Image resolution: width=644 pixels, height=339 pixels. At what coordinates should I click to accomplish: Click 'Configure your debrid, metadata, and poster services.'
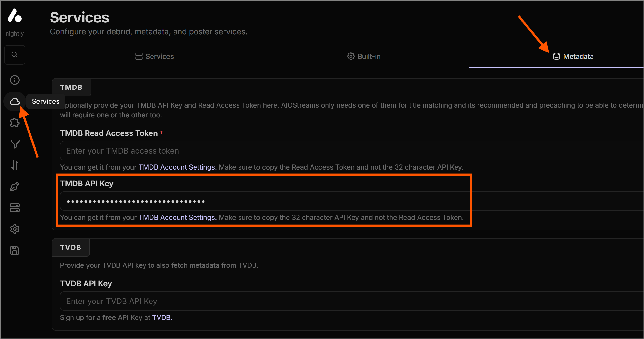tap(149, 32)
